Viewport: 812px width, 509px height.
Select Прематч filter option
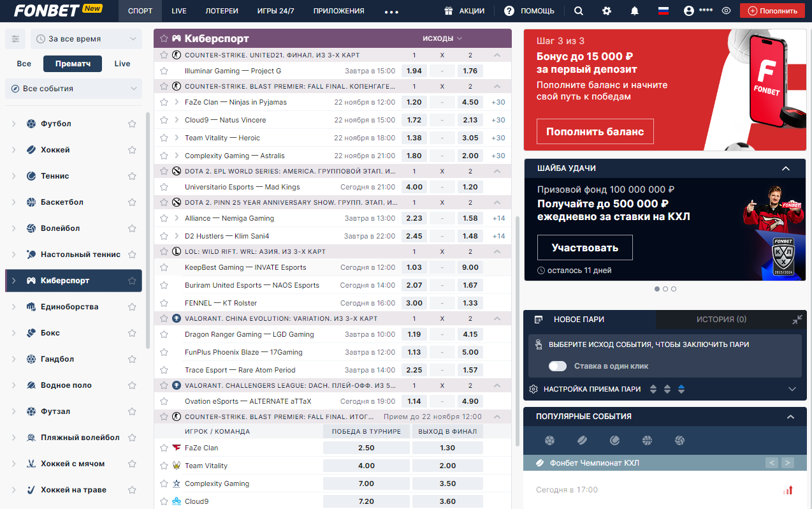click(73, 64)
